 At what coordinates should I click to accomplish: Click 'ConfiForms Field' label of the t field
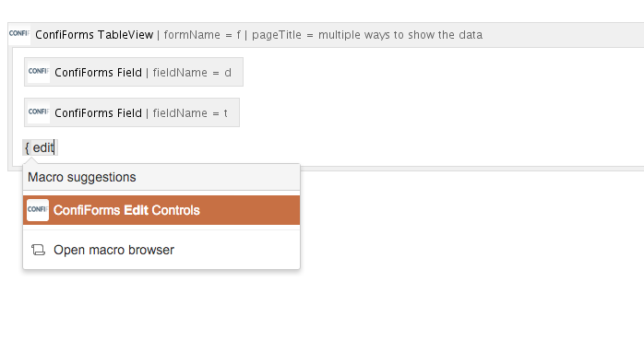coord(98,113)
